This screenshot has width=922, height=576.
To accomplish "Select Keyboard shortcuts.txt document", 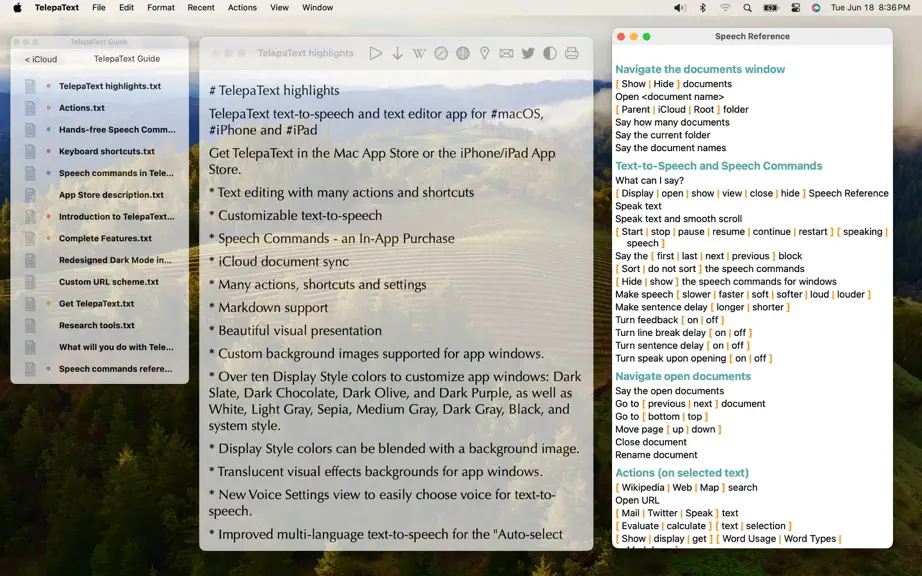I will (107, 151).
